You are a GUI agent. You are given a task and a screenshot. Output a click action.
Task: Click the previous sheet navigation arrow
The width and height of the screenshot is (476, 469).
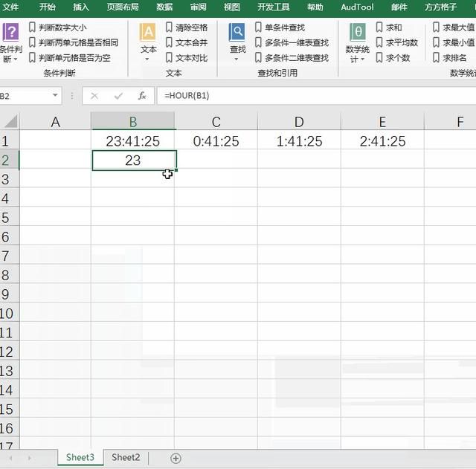click(11, 458)
